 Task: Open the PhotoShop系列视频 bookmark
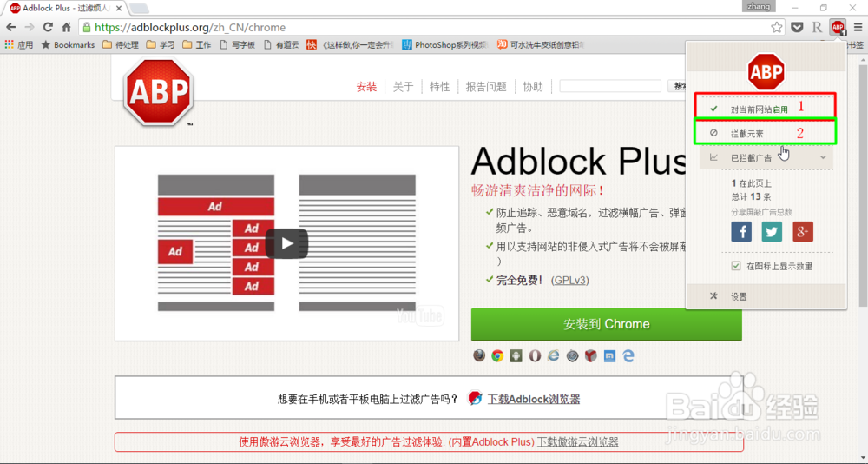click(x=445, y=45)
